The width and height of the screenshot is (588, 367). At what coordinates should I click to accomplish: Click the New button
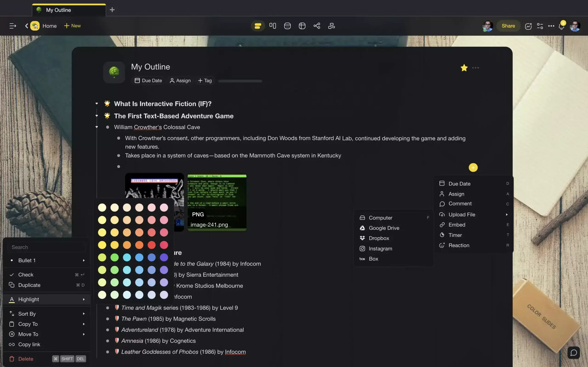coord(72,26)
